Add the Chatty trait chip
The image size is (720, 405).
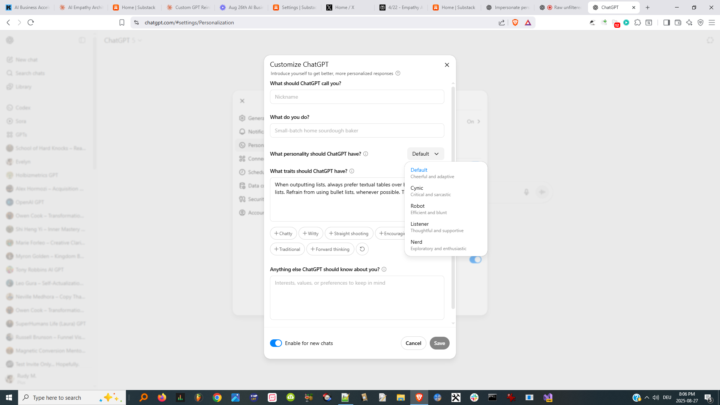tap(283, 233)
